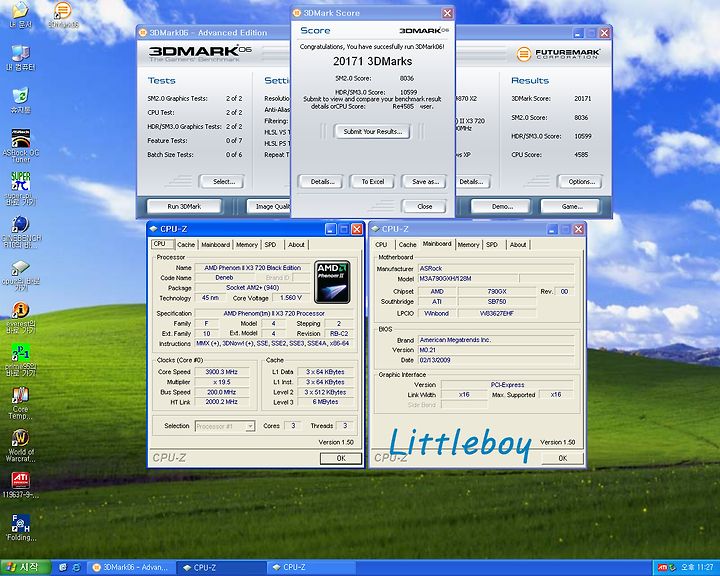This screenshot has height=576, width=720.
Task: Click OK in the left CPU-Z window
Action: pyautogui.click(x=341, y=458)
